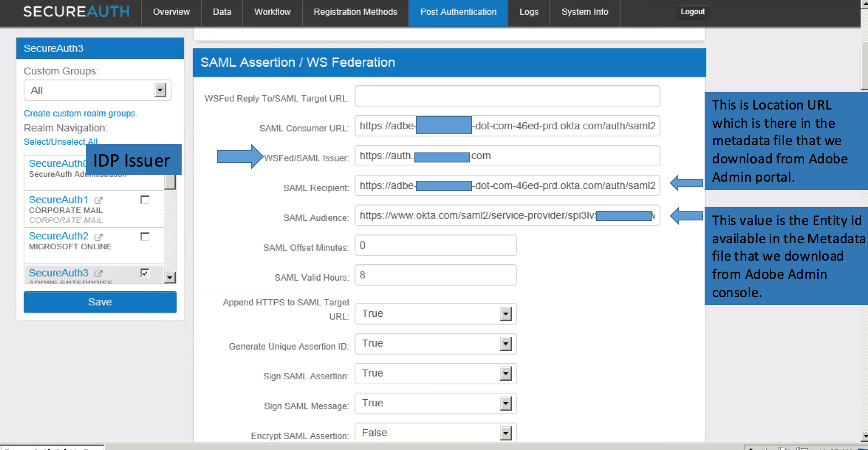Follow the Create custom realm groups link
This screenshot has width=868, height=450.
80,113
